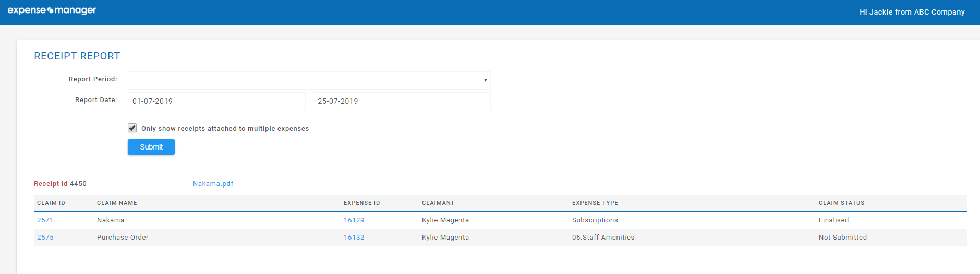Click the Submit button
980x274 pixels.
pos(151,147)
